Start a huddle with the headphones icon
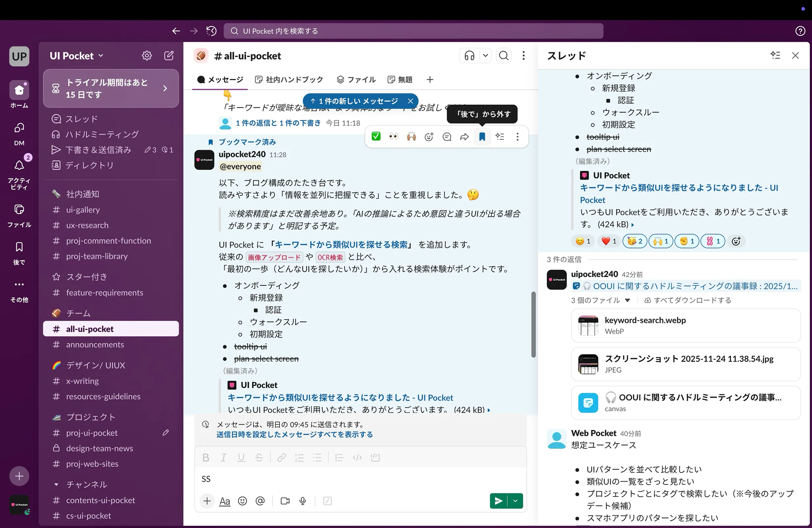The height and width of the screenshot is (528, 812). click(469, 55)
